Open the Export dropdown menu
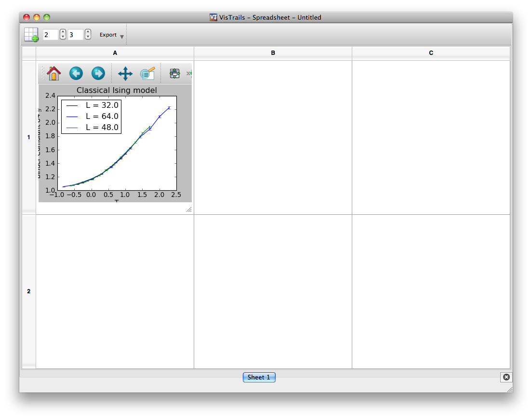Screen dimensions: 532x419 click(111, 35)
